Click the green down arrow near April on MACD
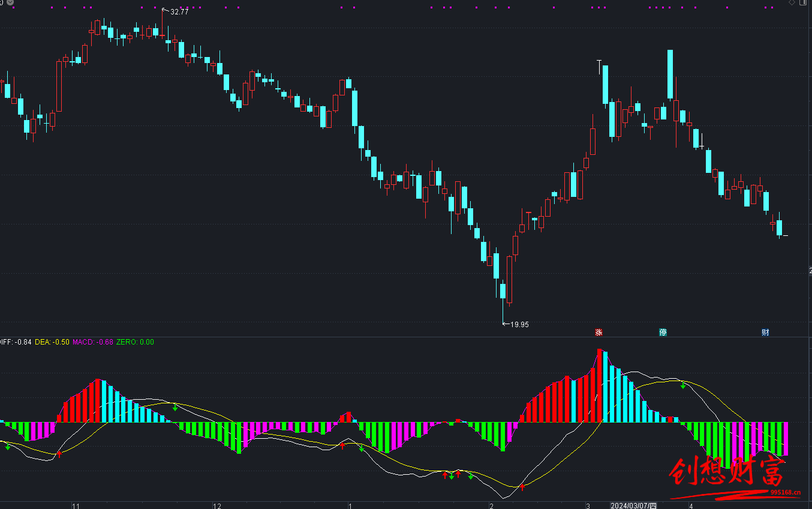This screenshot has height=509, width=812. (683, 385)
